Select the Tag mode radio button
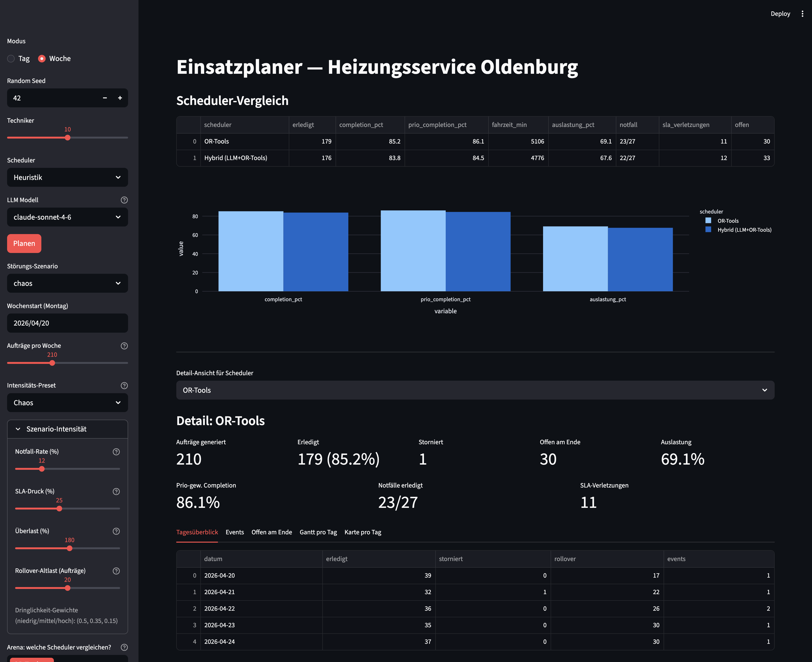812x662 pixels. point(11,59)
